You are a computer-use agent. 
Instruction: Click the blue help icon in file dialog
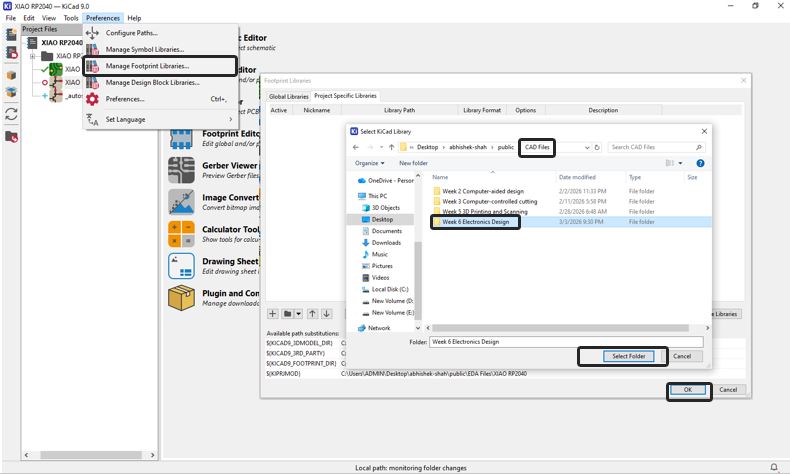coord(700,163)
